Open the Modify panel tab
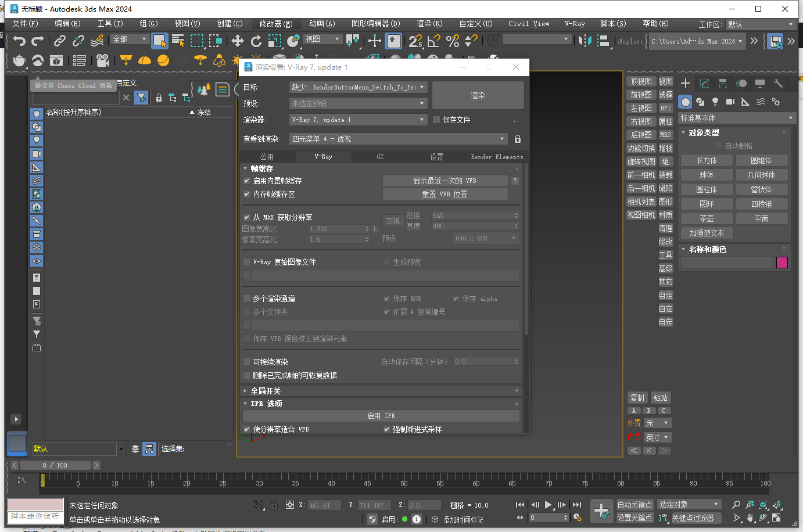 (704, 84)
